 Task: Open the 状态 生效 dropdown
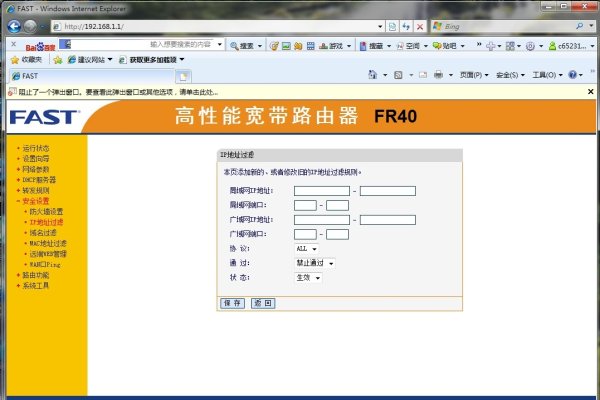[308, 278]
